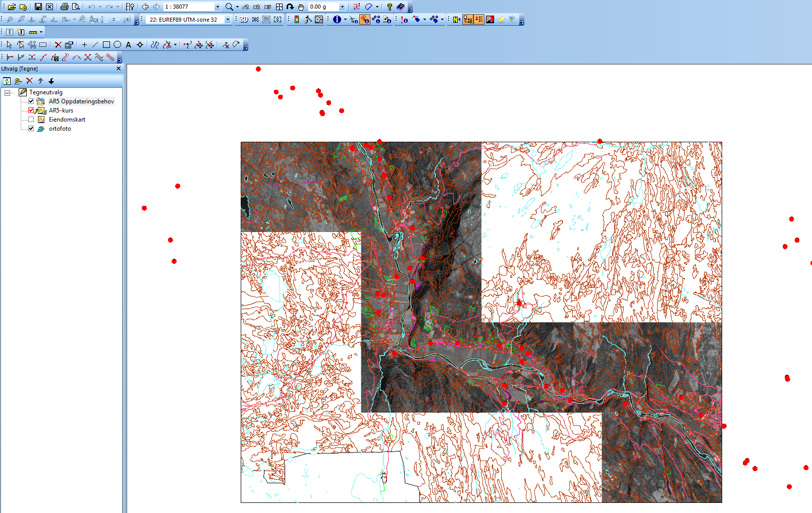This screenshot has height=513, width=812.
Task: Click the printer icon
Action: (65, 7)
